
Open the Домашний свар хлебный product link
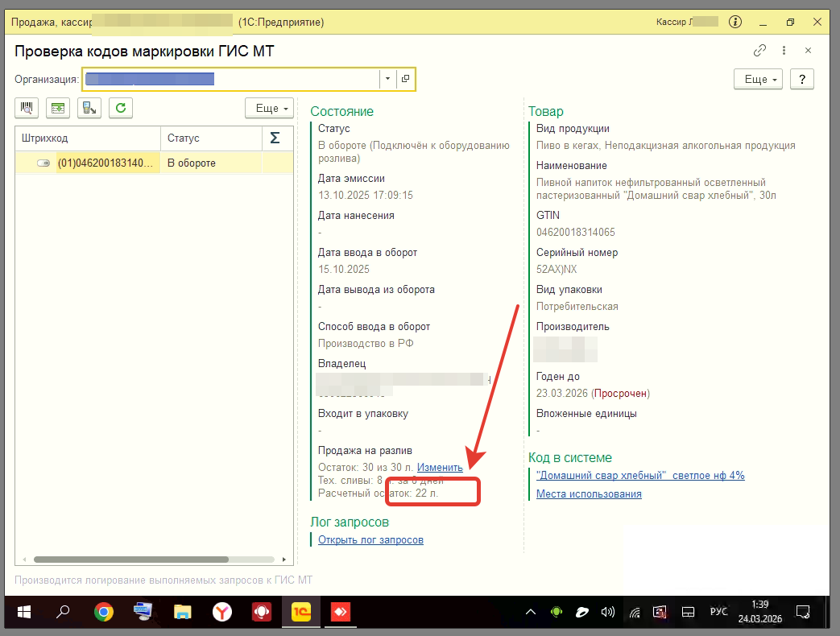click(639, 476)
